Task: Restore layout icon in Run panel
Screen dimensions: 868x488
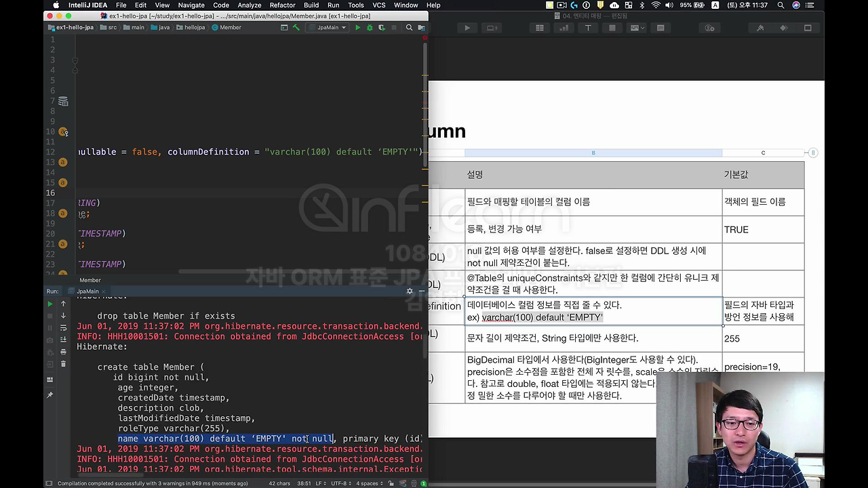Action: [50, 380]
